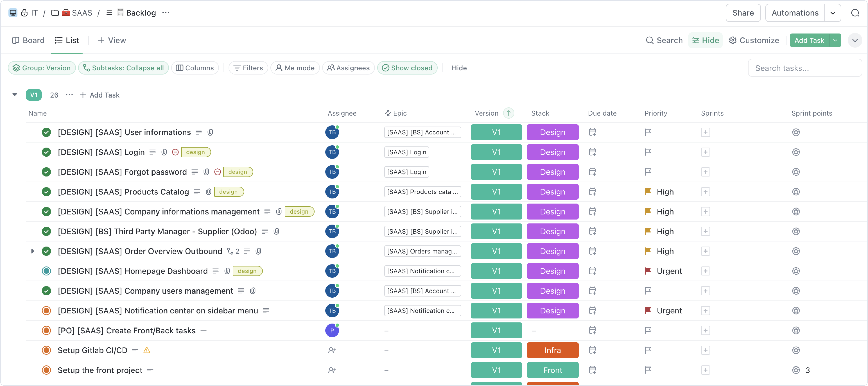Open sprint points for Setup Gitlab CI/CD
Screen dimensions: 868x386
796,350
